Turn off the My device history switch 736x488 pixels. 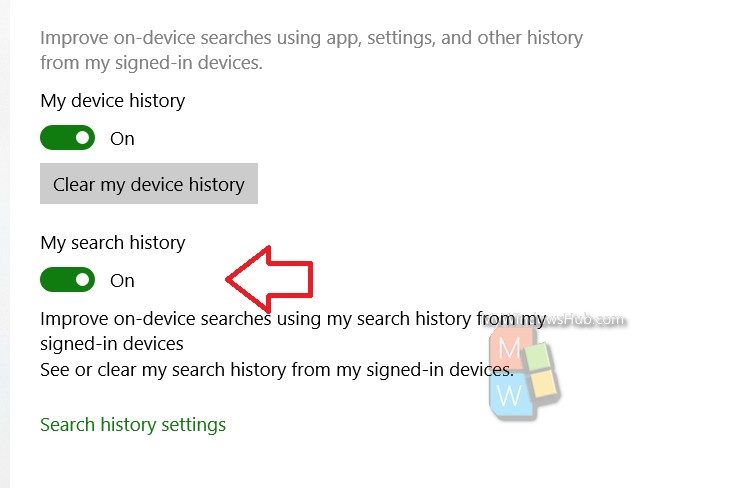coord(68,137)
